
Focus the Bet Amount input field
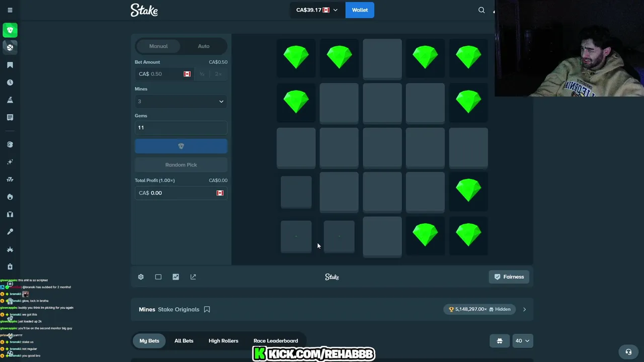pyautogui.click(x=164, y=74)
